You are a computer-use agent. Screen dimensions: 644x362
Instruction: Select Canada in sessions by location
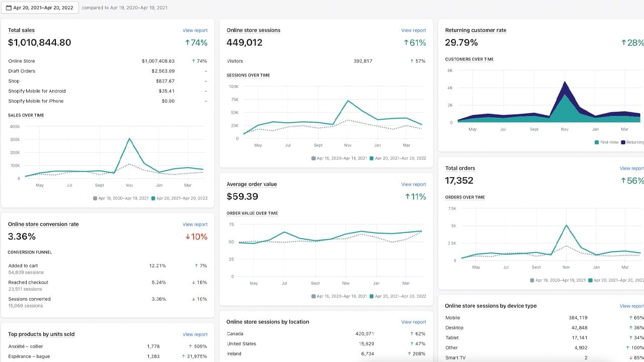pos(235,334)
